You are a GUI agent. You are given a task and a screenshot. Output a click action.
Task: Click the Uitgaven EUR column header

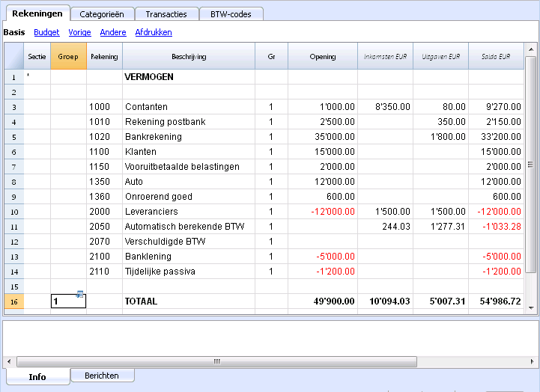point(441,56)
